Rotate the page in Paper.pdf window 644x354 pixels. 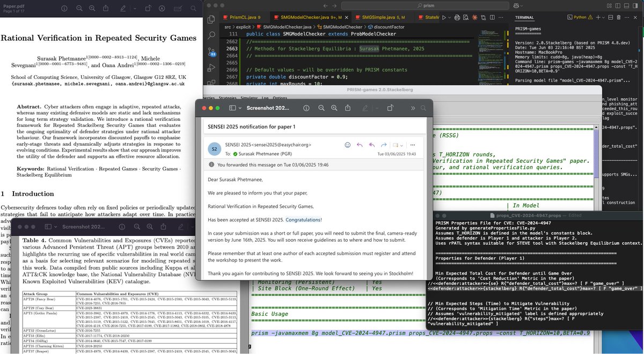(x=148, y=9)
